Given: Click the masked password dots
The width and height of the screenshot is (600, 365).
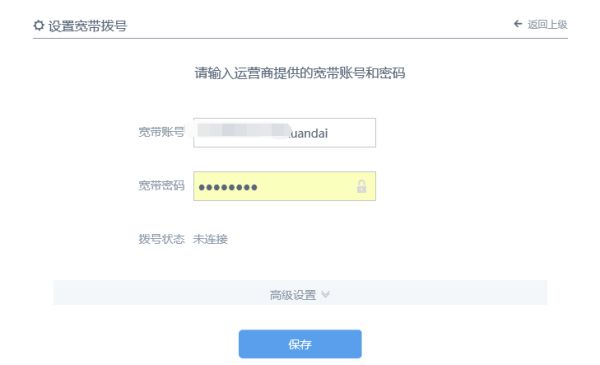Looking at the screenshot, I should (x=228, y=187).
